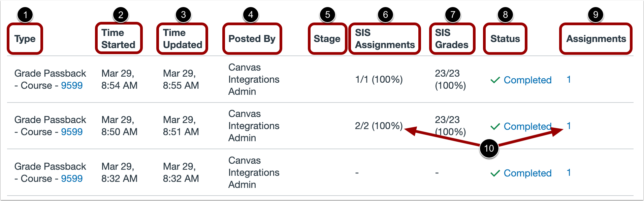Click the SIS Grades column header
Viewport: 644px width, 201px height.
(452, 39)
